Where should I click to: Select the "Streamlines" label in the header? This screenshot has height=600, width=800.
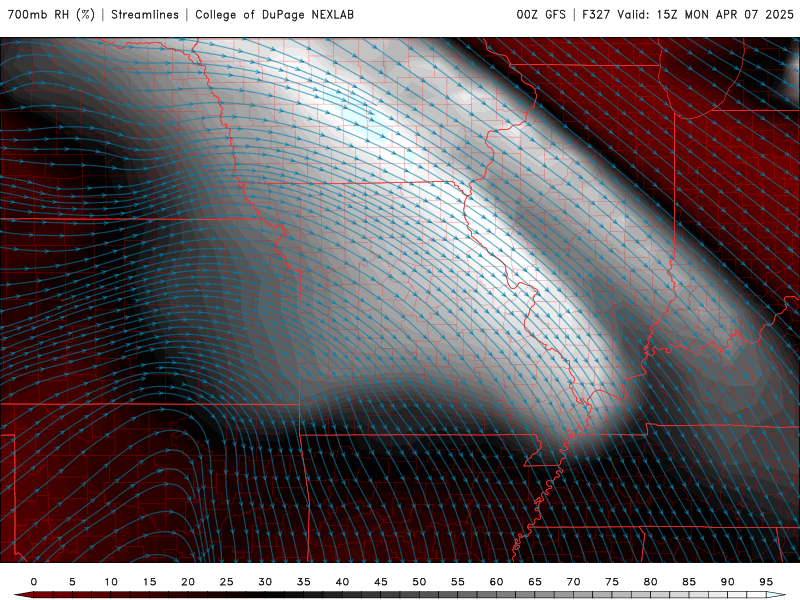(x=145, y=15)
